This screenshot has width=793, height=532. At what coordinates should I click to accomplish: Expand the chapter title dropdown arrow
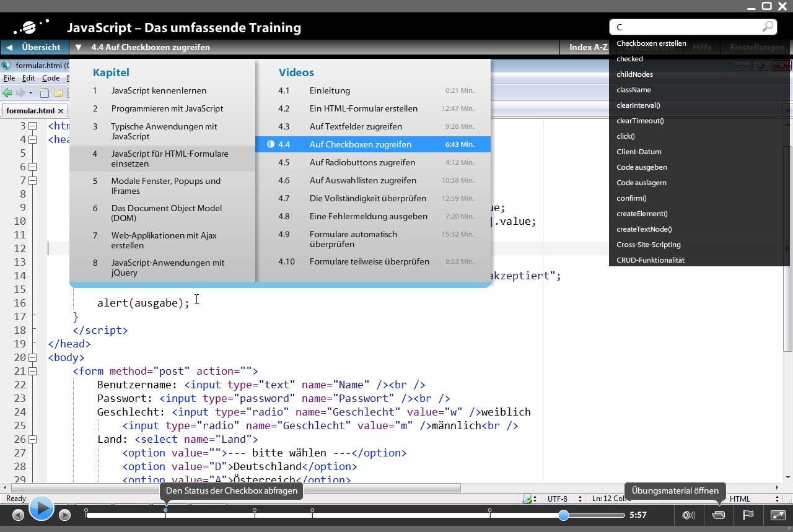[x=77, y=47]
